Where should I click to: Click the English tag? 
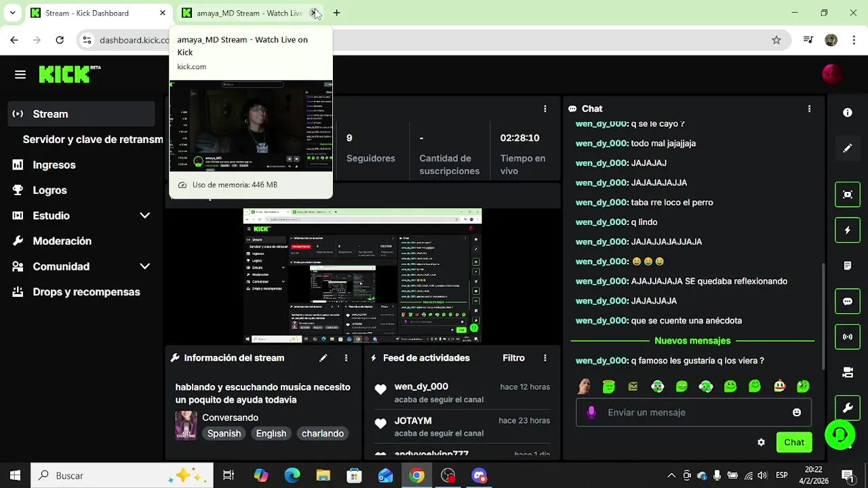click(x=271, y=434)
